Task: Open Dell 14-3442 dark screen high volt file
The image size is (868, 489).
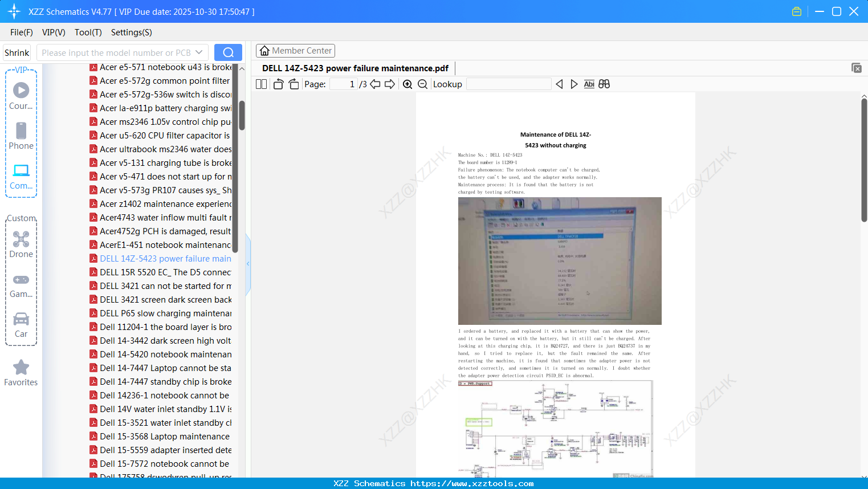Action: pyautogui.click(x=161, y=341)
